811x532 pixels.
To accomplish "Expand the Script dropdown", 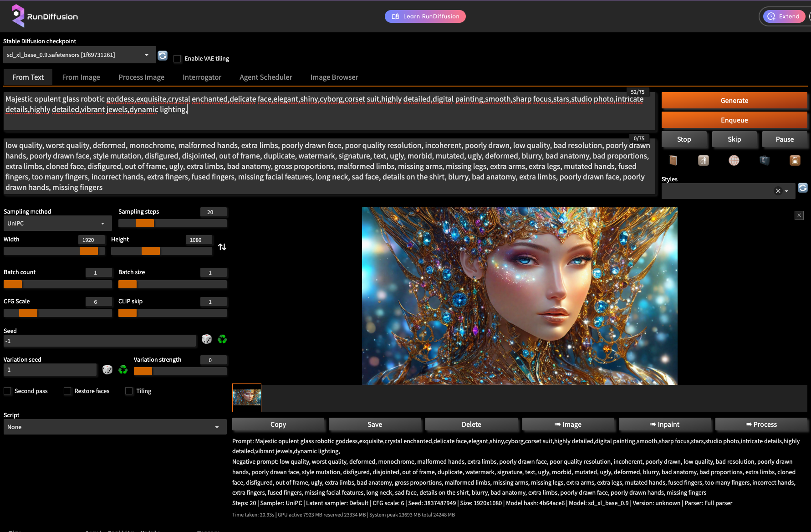I will coord(115,427).
